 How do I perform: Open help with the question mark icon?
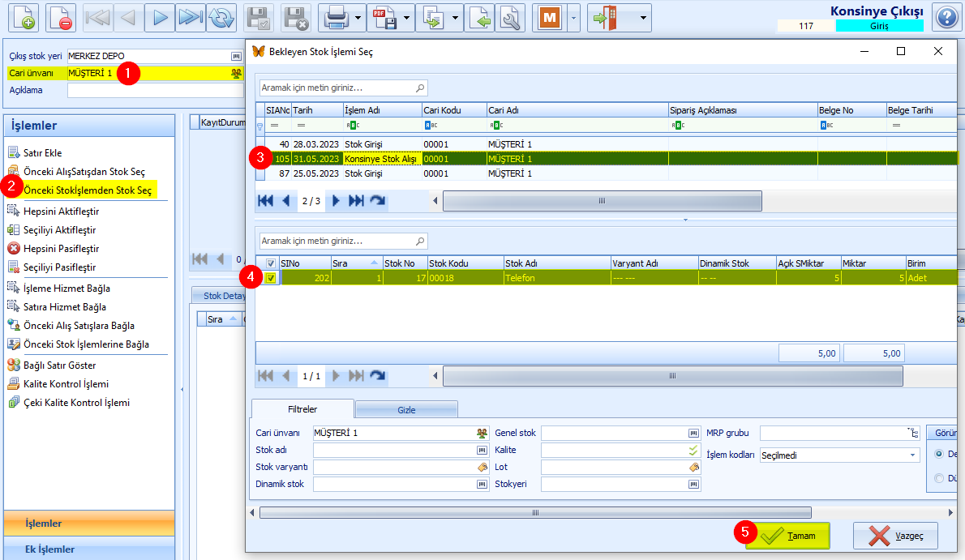(x=946, y=17)
